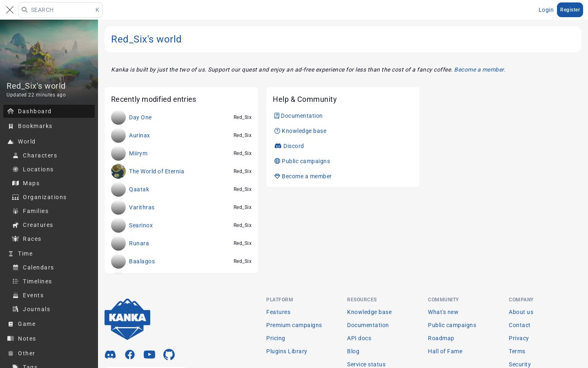Open the Baalagos entry
The image size is (588, 368).
(142, 261)
